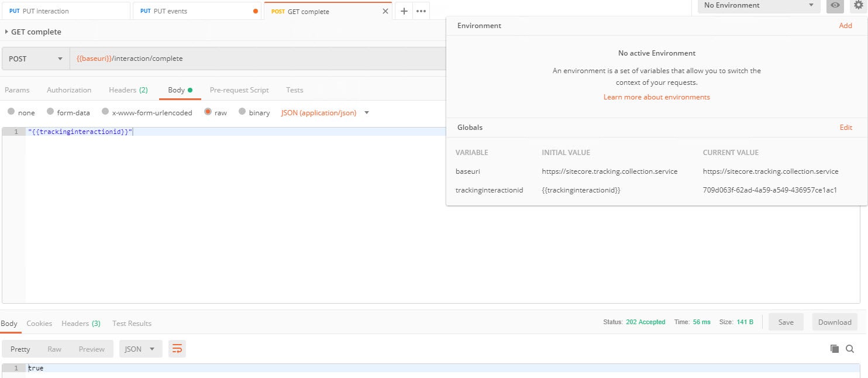Image resolution: width=868 pixels, height=378 pixels.
Task: Select the binary body type
Action: click(242, 112)
